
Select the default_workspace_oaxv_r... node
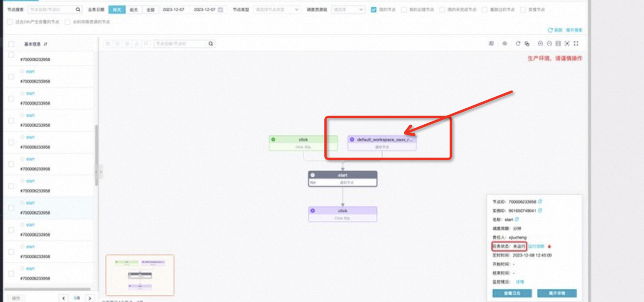click(x=382, y=143)
